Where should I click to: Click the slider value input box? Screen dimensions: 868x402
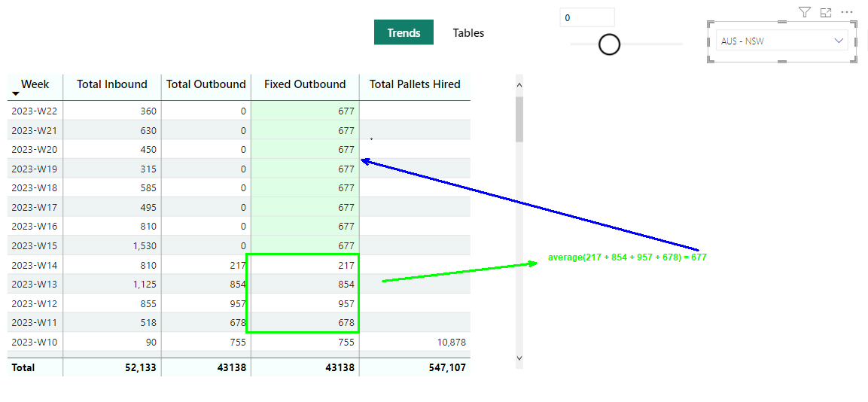point(586,18)
